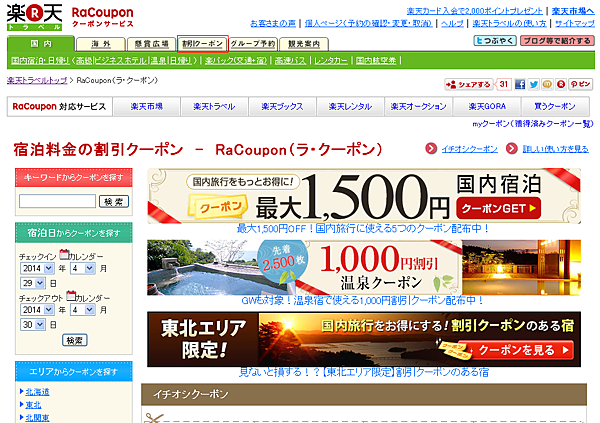600x423 pixels.
Task: Open check-out month dropdown
Action: pos(83,310)
